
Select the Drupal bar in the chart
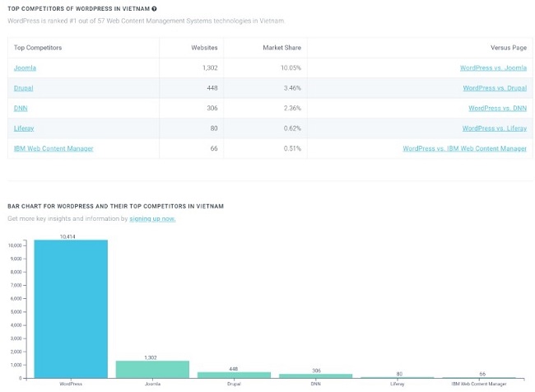point(234,375)
